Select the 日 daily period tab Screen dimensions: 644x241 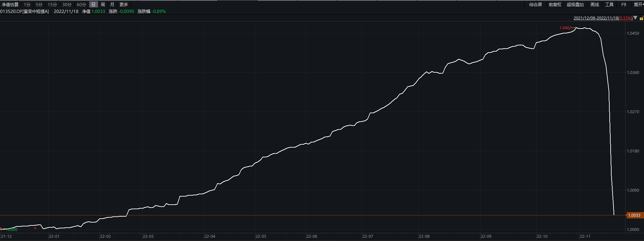[x=93, y=5]
